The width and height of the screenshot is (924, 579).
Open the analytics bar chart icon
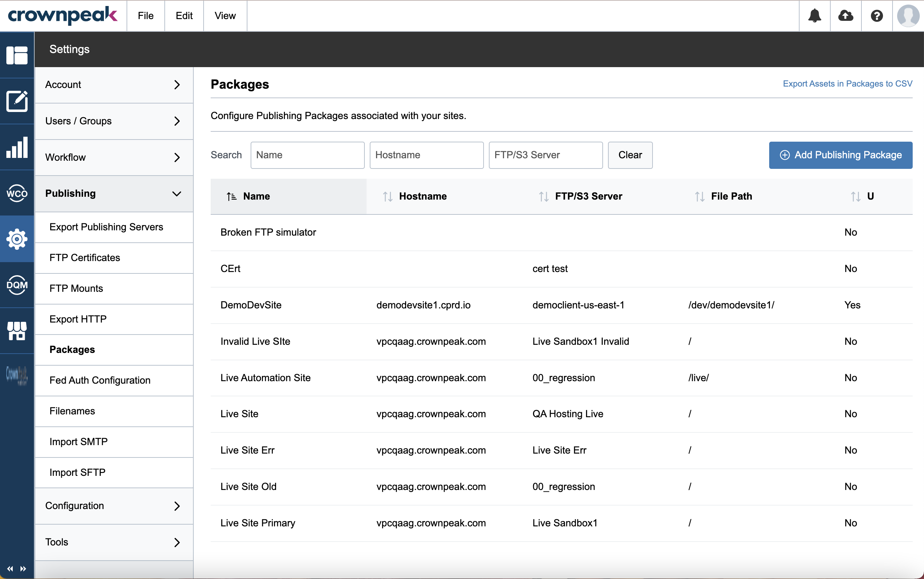tap(17, 147)
